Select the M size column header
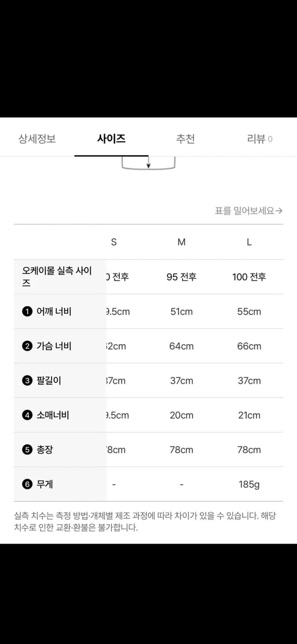This screenshot has height=644, width=297. coord(181,242)
